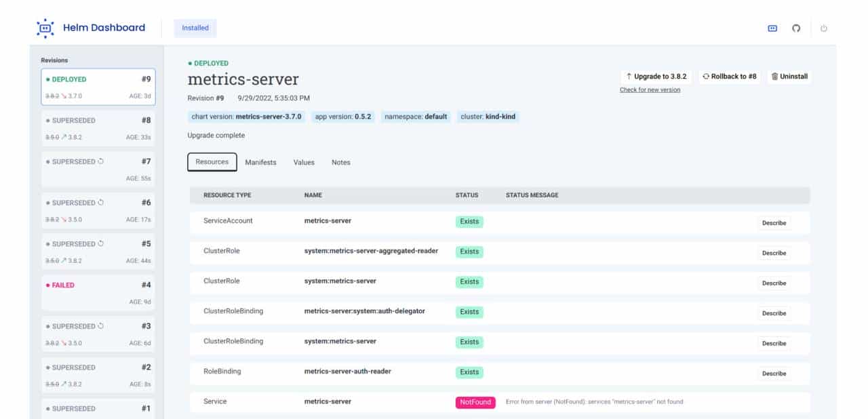Click the power shutdown icon
Viewport: 868px width, 419px height.
click(824, 28)
